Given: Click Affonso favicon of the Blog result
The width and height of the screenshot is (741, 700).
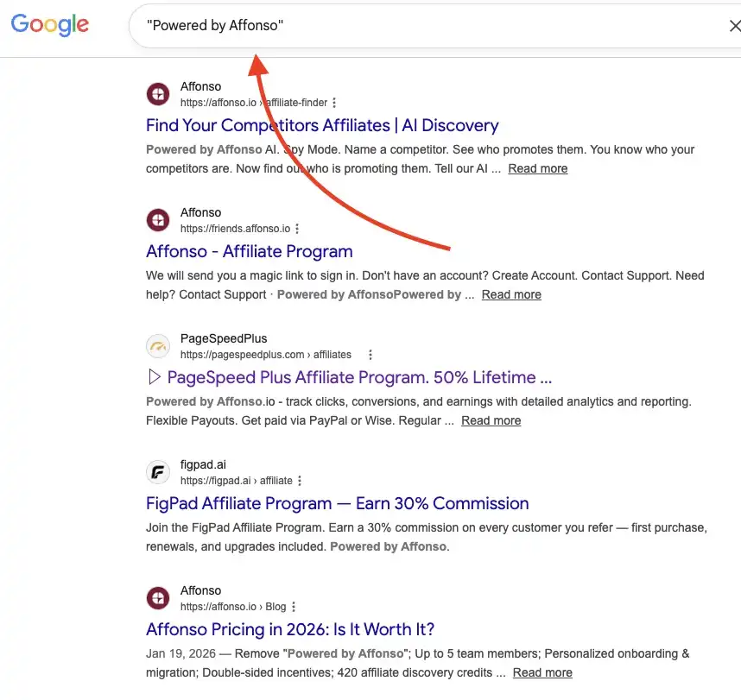Looking at the screenshot, I should click(158, 598).
